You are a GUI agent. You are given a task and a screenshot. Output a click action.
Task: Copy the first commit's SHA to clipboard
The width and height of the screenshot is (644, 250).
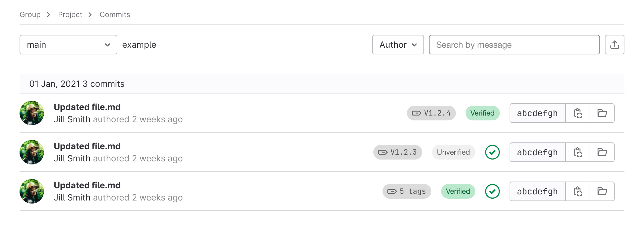coord(578,113)
